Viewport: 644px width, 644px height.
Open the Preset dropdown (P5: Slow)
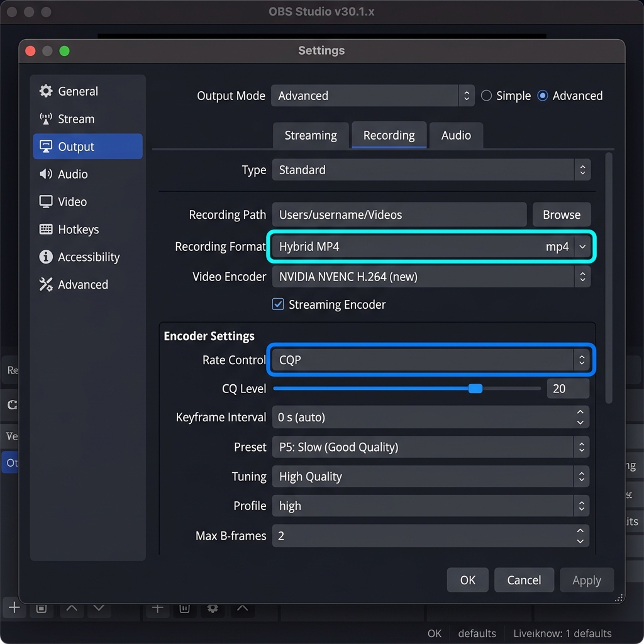click(430, 447)
